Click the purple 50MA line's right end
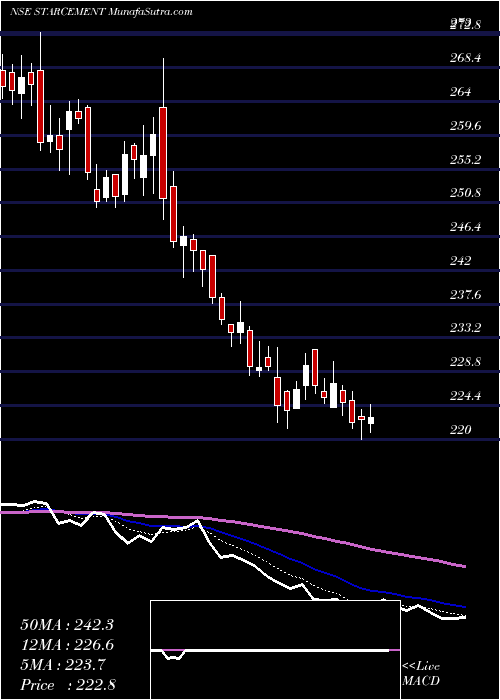The width and height of the screenshot is (500, 700). click(465, 566)
